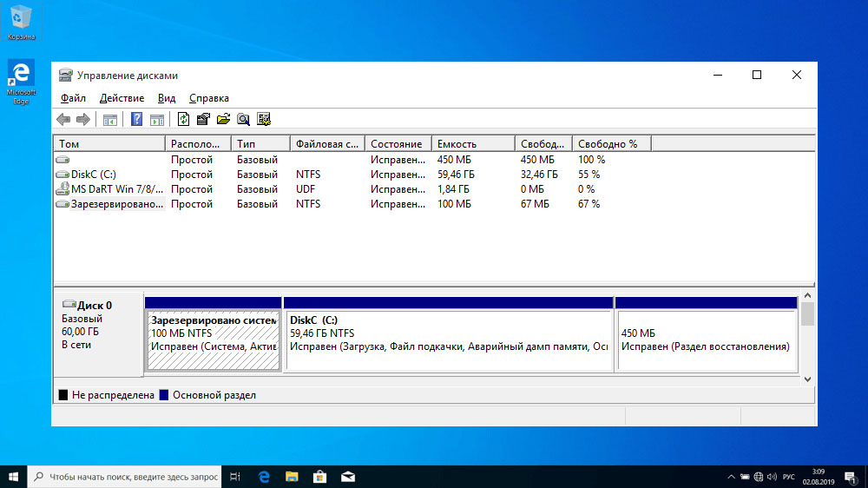Select the DiskC (C:) volume row

pyautogui.click(x=94, y=175)
